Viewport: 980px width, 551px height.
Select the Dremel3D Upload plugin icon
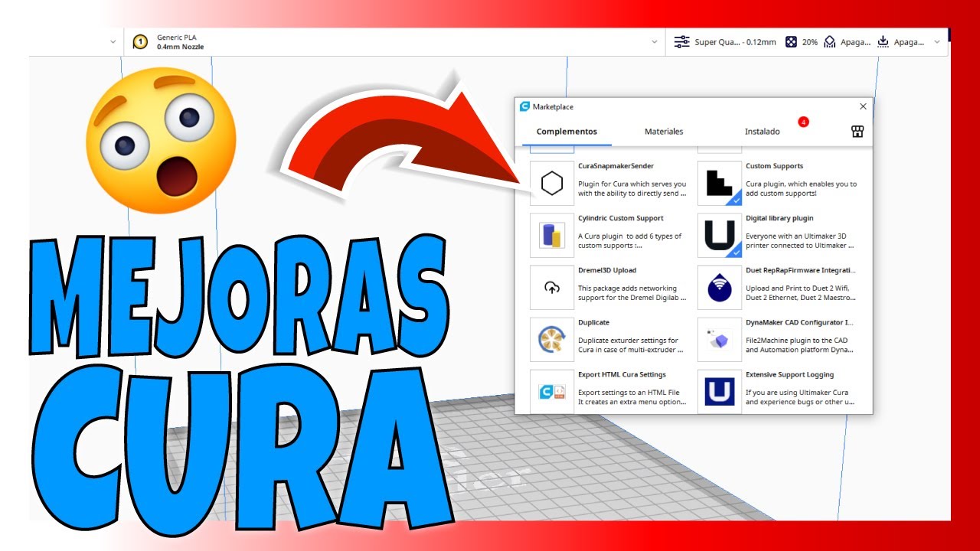coord(552,288)
